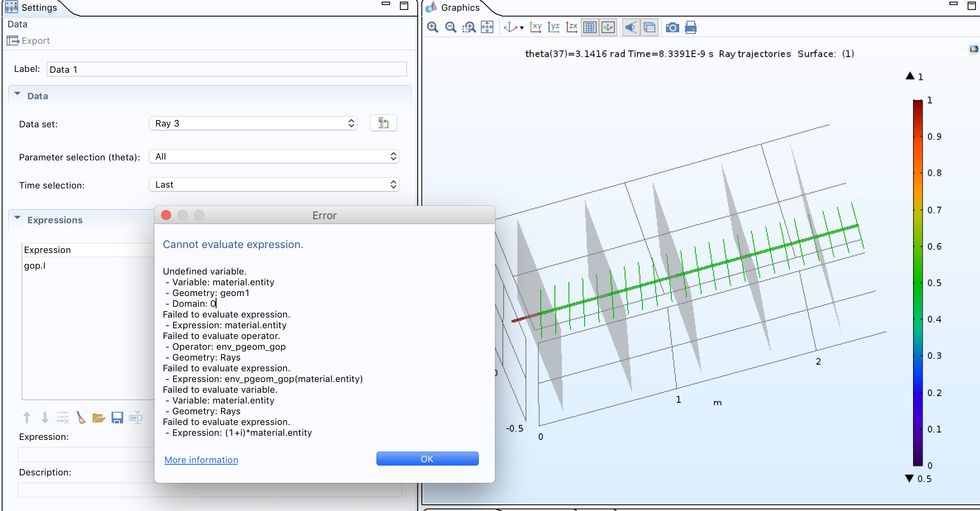Click the Zoom Extents icon
This screenshot has height=511, width=980.
[x=487, y=27]
